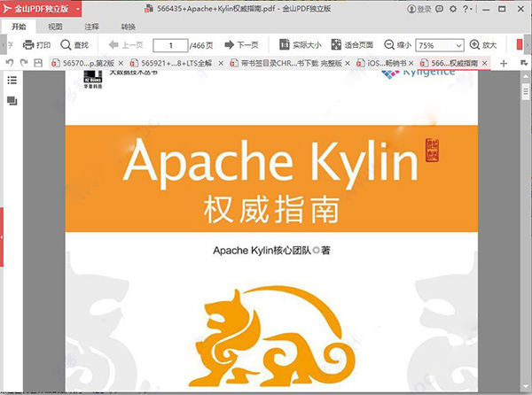Image resolution: width=532 pixels, height=395 pixels.
Task: Click the save disk icon
Action: coord(38,63)
